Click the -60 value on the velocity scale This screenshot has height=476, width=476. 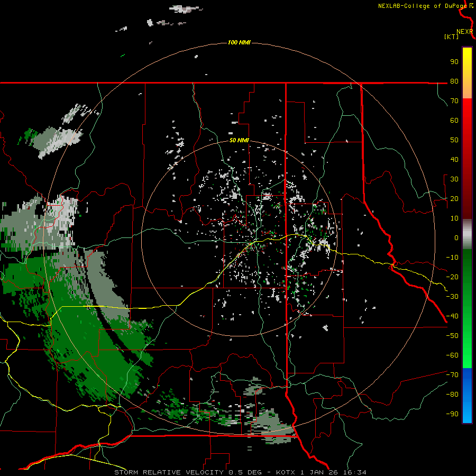coord(452,355)
